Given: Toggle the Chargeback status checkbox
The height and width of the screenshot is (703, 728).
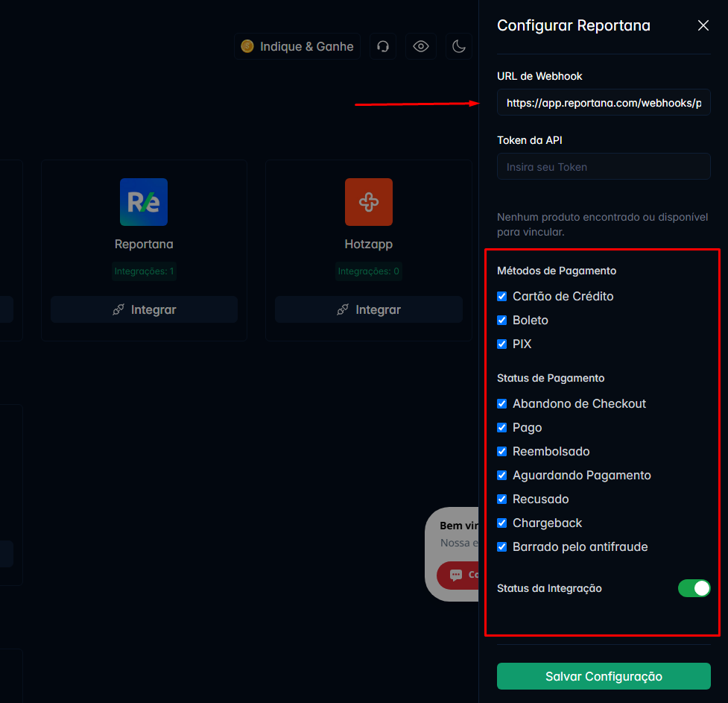Looking at the screenshot, I should (x=502, y=523).
